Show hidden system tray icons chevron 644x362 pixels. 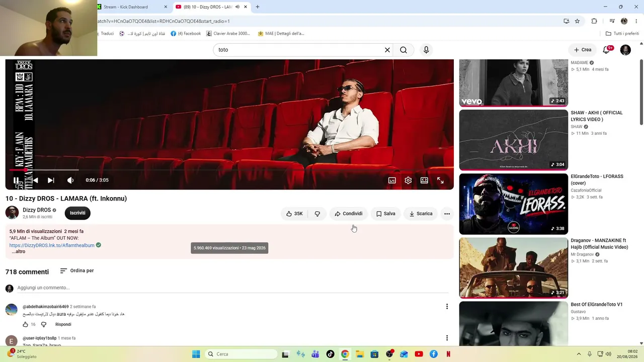coord(579,354)
